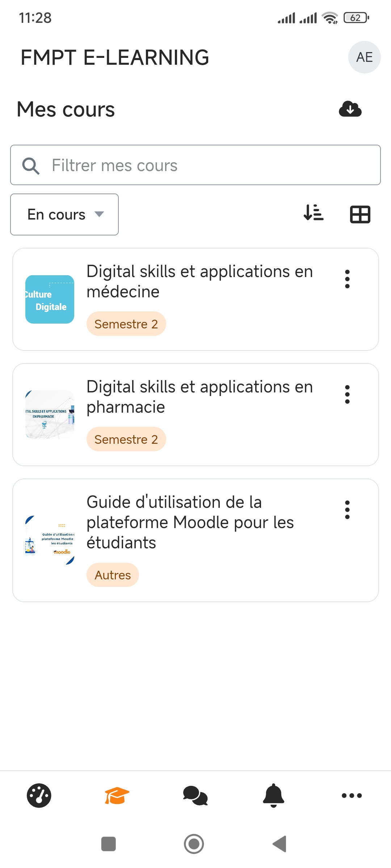Tap the download courses cloud icon
Viewport: 391px width, 868px height.
coord(350,109)
